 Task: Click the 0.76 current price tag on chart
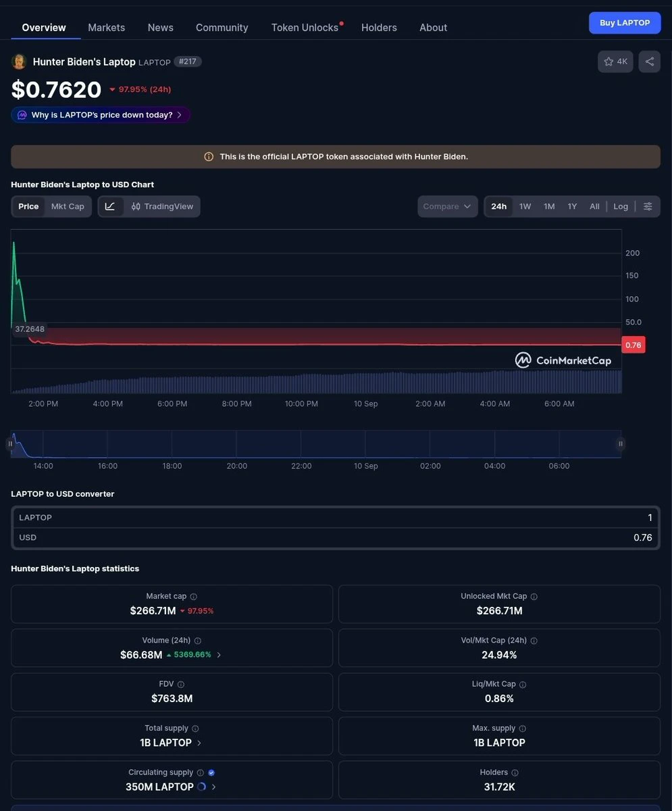click(634, 345)
